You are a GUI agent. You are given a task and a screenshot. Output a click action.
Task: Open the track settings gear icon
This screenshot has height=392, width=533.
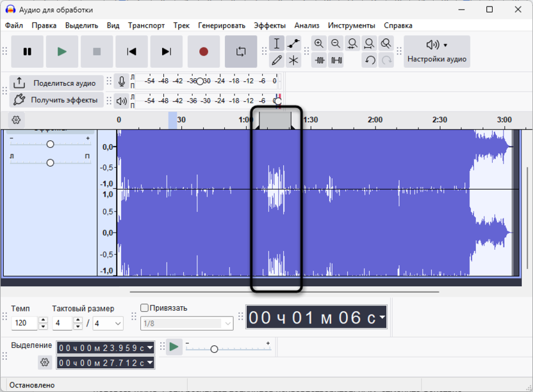coord(15,120)
